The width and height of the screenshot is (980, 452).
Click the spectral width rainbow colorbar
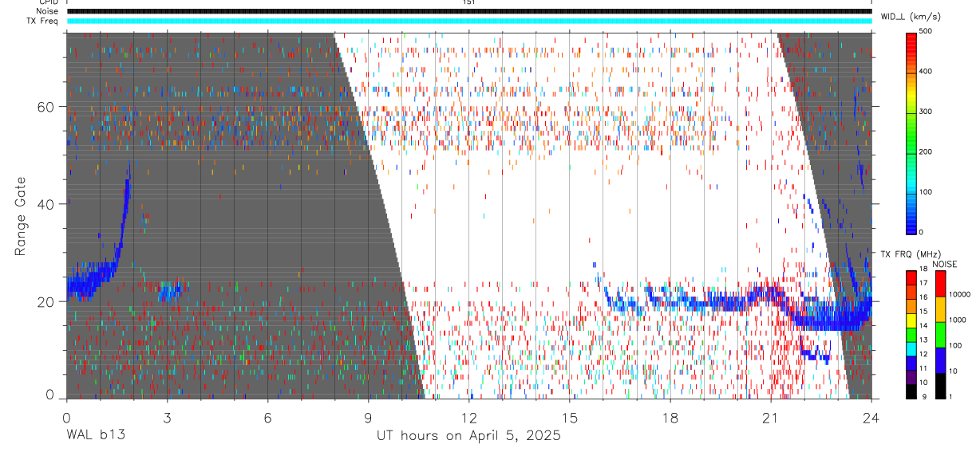tap(912, 132)
